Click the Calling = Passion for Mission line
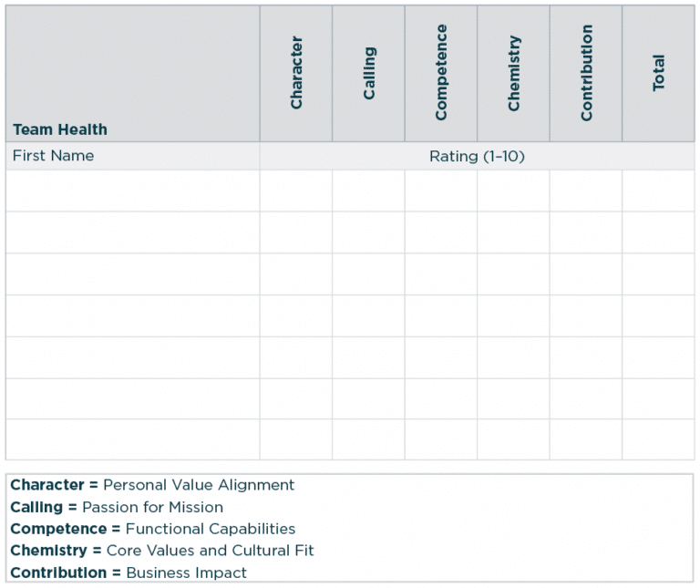This screenshot has width=700, height=588. (x=117, y=507)
